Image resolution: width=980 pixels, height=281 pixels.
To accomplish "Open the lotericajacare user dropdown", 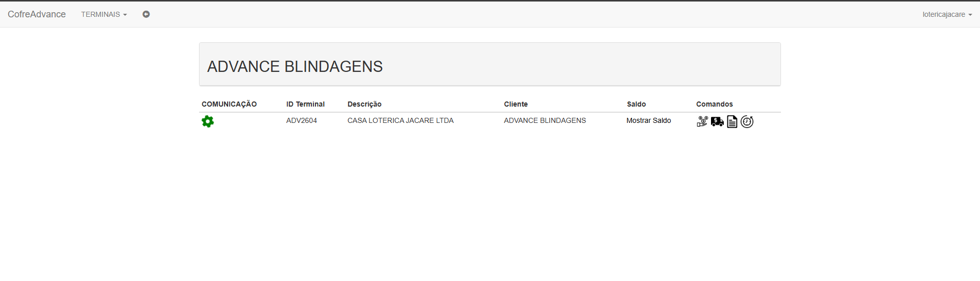I will click(x=947, y=14).
